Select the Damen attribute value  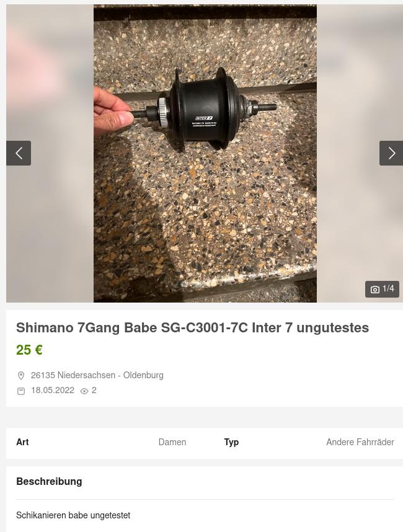172,442
